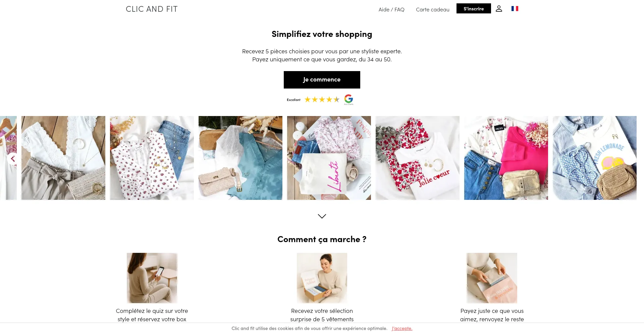Open the blue blouse outfit photo

point(240,158)
